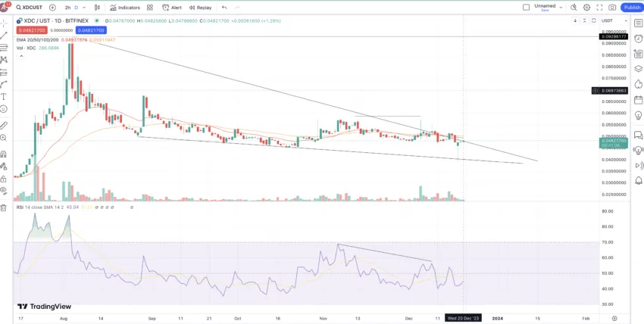Expand the layout dropdown next to Unnamed
The image size is (644, 324).
pyautogui.click(x=561, y=8)
